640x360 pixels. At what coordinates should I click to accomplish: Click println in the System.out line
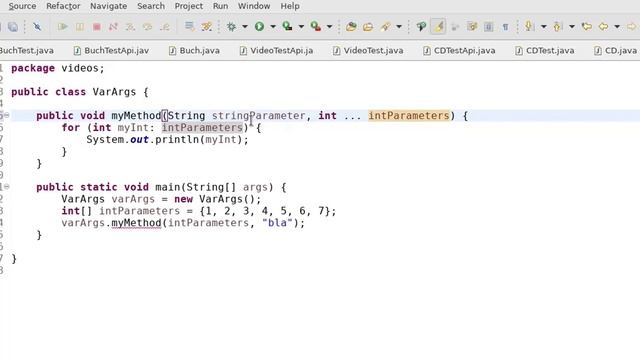click(177, 140)
